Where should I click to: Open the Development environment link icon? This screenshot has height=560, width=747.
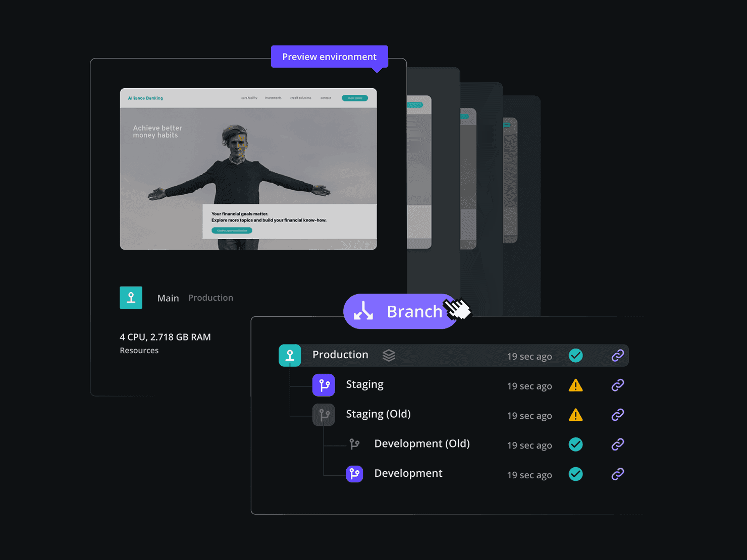[618, 474]
